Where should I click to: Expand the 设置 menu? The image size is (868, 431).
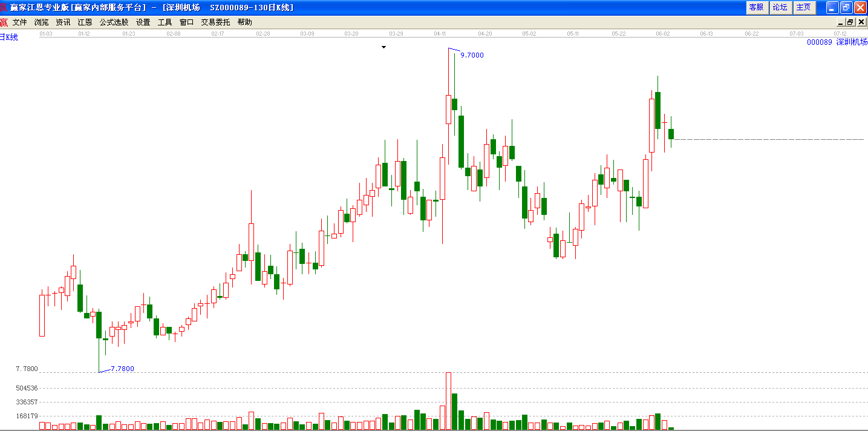point(143,22)
